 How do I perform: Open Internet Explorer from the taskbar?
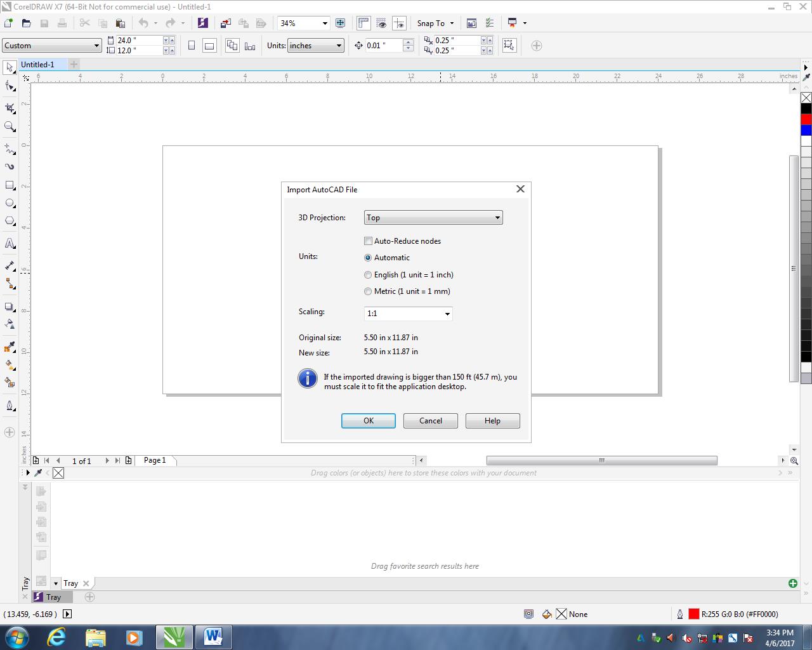pos(57,637)
